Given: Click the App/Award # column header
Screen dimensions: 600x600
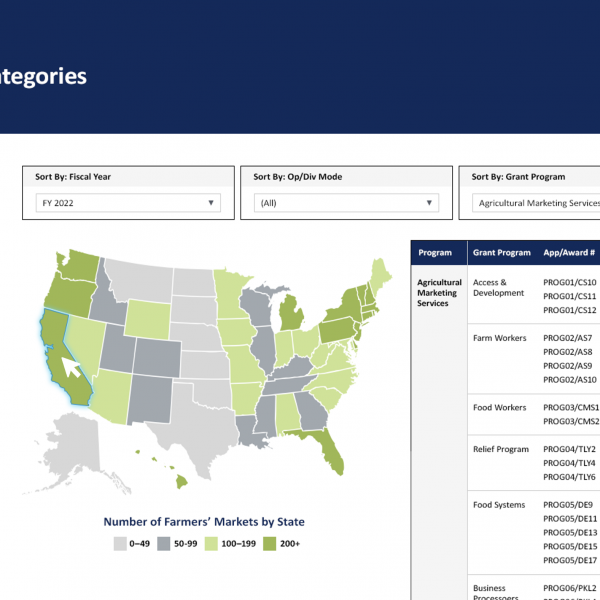Looking at the screenshot, I should coord(569,253).
